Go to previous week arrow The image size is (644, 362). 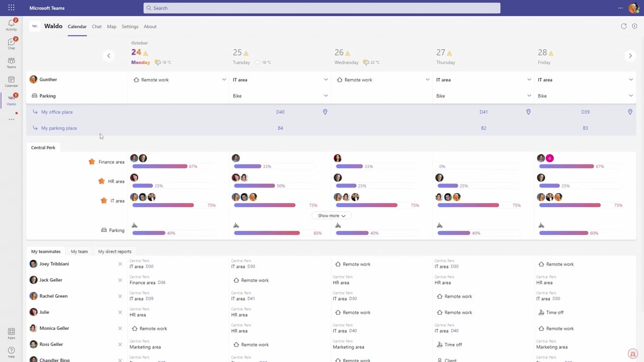coord(109,56)
